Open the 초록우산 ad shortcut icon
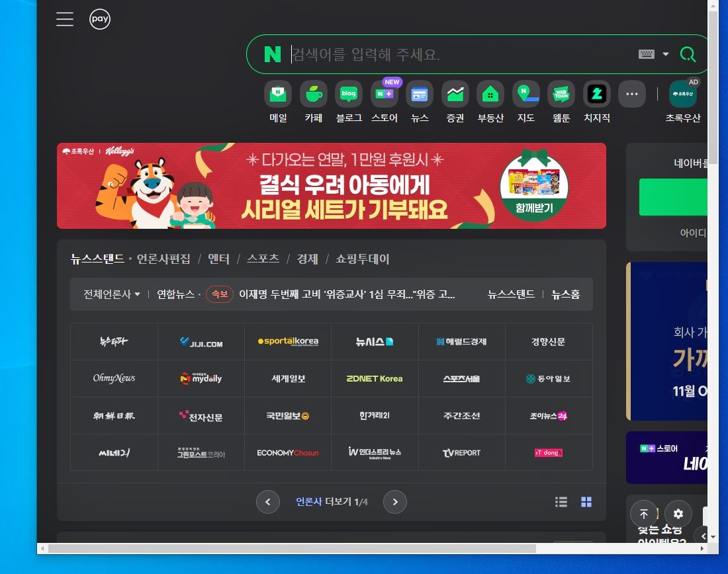 click(x=682, y=94)
